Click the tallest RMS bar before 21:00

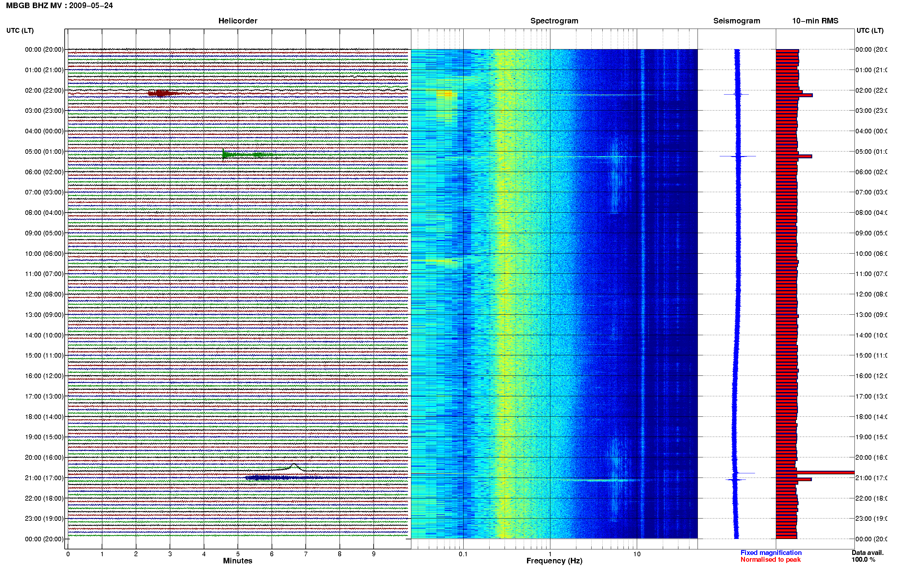tap(815, 472)
